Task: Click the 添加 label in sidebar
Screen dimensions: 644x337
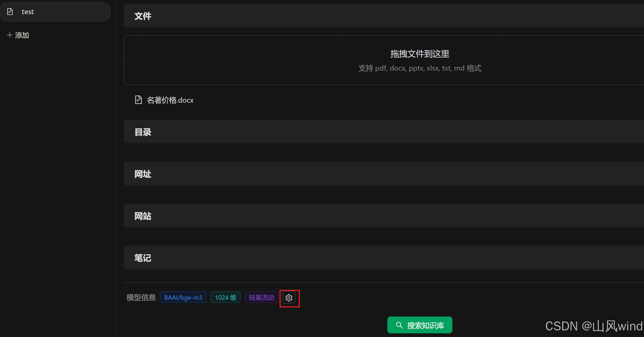Action: (x=22, y=35)
